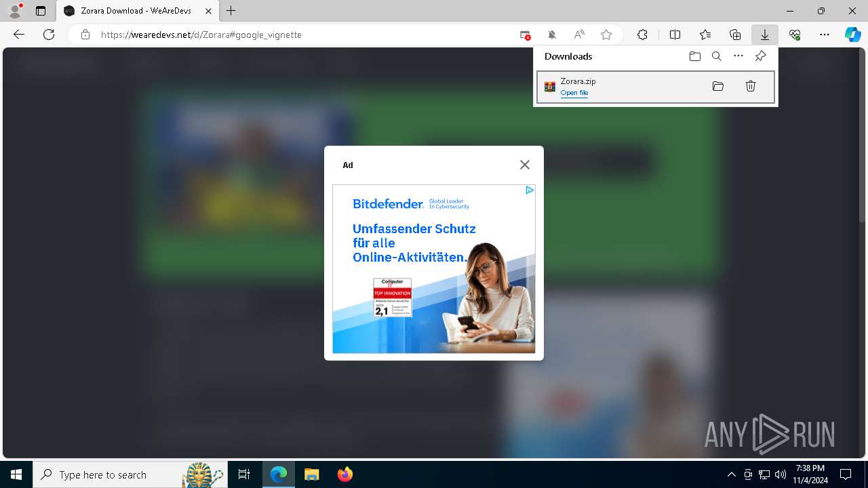Screen dimensions: 868x488
Task: Open the tab actions menu icon
Action: click(41, 11)
